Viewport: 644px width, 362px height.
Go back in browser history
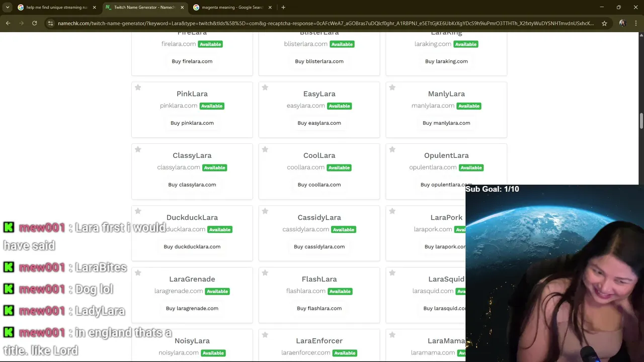coord(8,23)
